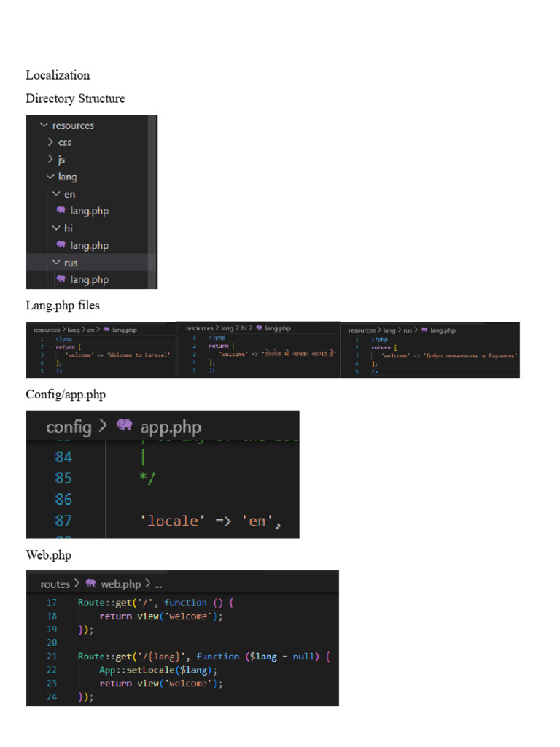
Task: Expand the js folder chevron
Action: (x=50, y=158)
